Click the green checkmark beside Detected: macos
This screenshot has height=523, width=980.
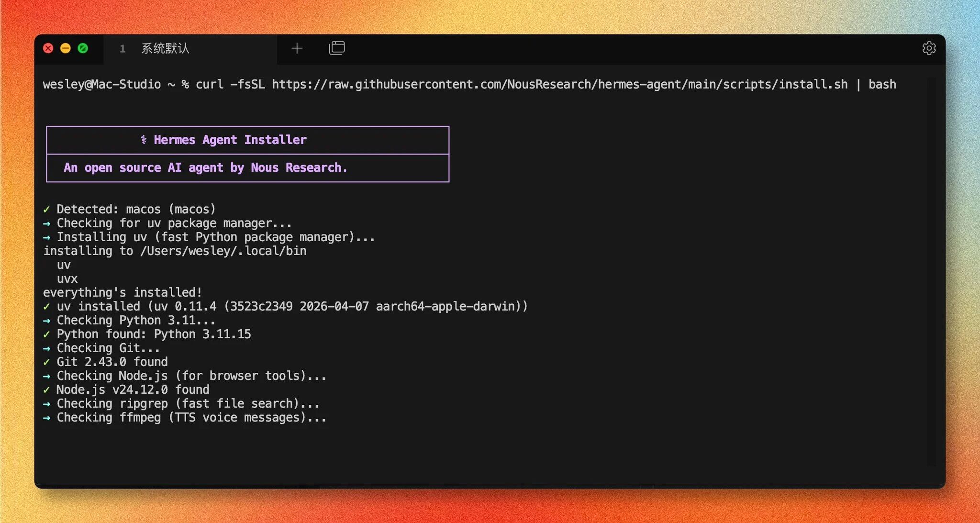pyautogui.click(x=46, y=210)
